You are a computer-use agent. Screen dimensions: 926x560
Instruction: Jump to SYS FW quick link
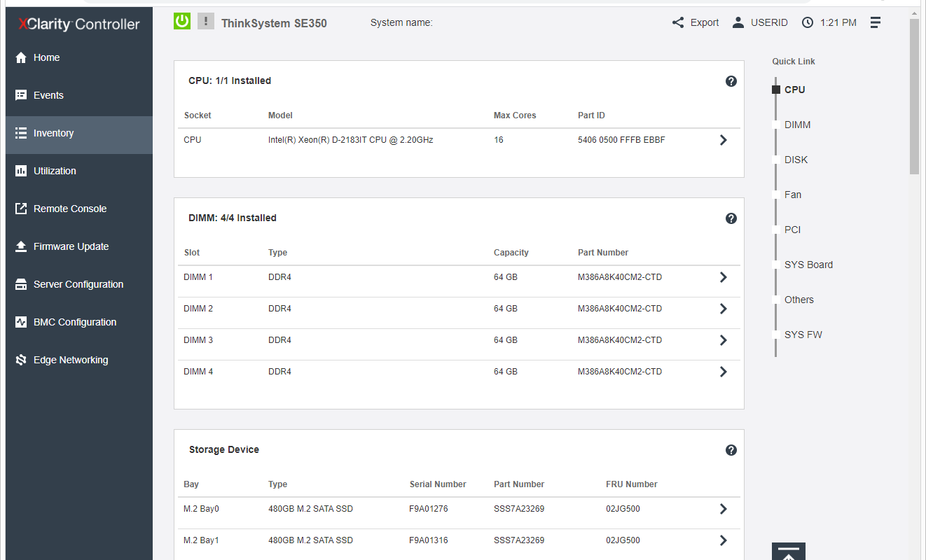[x=803, y=335]
